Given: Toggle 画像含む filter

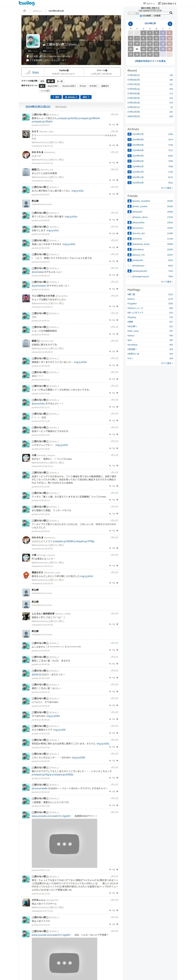Looking at the screenshot, I should click(x=105, y=86).
